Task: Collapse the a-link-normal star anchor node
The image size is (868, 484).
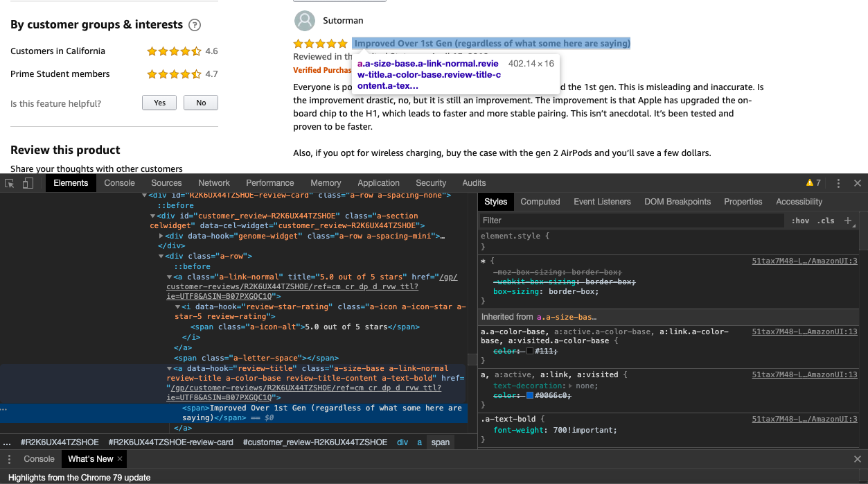Action: click(170, 277)
